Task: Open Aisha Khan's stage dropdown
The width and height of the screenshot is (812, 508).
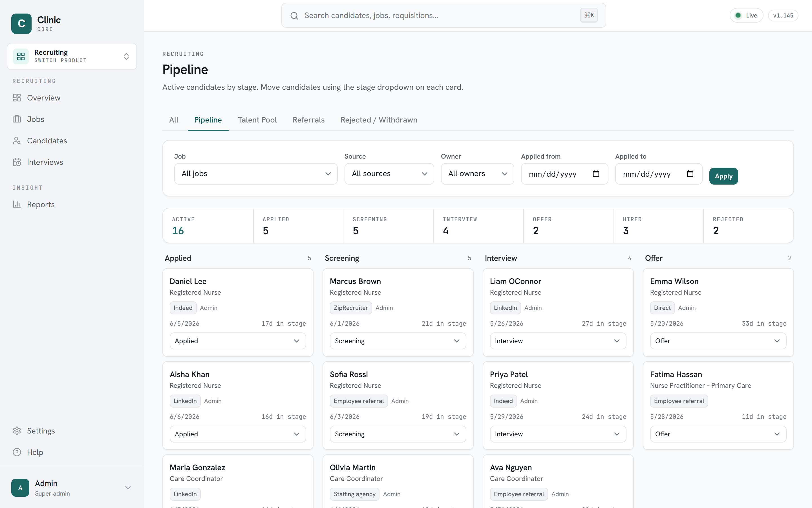Action: (x=238, y=434)
